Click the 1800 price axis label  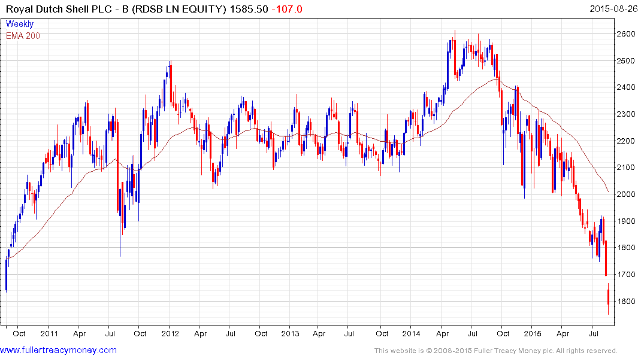pyautogui.click(x=626, y=248)
